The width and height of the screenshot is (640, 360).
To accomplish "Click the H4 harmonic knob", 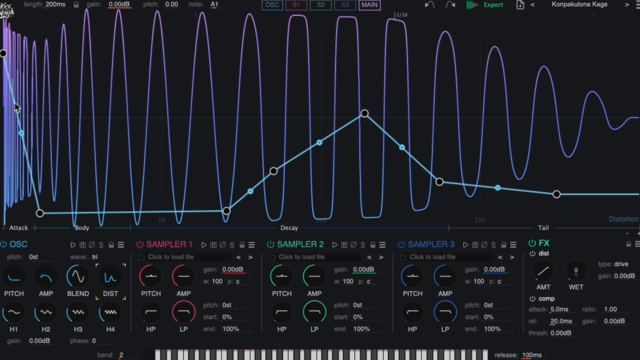I will pyautogui.click(x=110, y=312).
